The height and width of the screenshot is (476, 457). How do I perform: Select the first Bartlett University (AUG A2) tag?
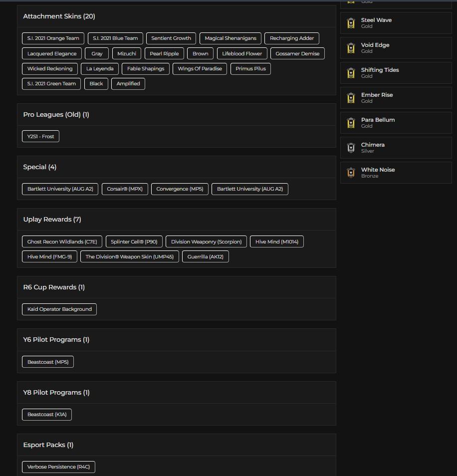tap(60, 189)
